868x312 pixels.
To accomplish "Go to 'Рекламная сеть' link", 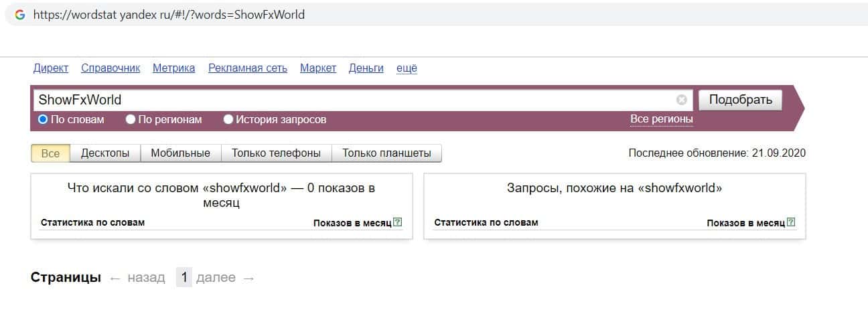I will (248, 68).
